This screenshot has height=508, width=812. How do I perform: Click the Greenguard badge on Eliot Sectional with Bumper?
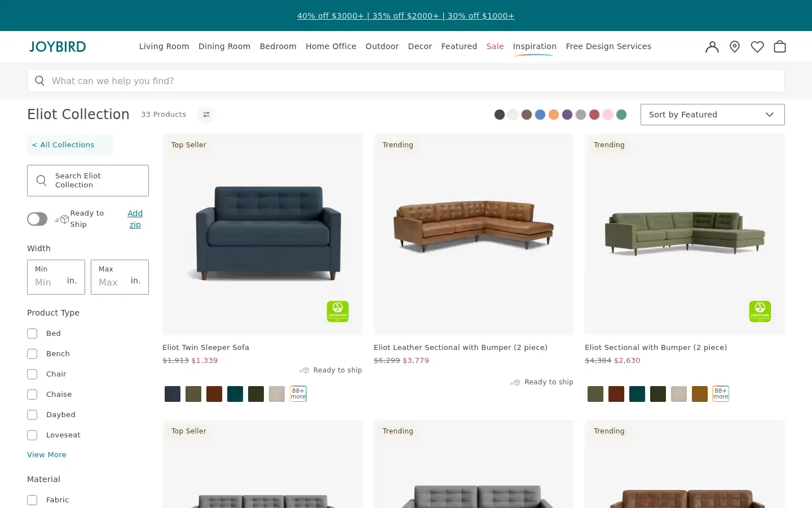[760, 312]
